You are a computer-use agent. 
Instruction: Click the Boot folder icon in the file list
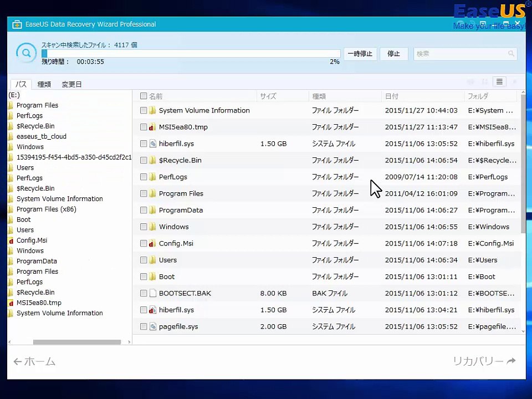[x=153, y=277]
